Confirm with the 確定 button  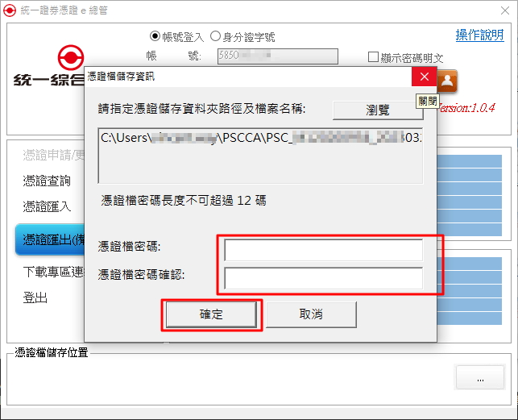(211, 314)
